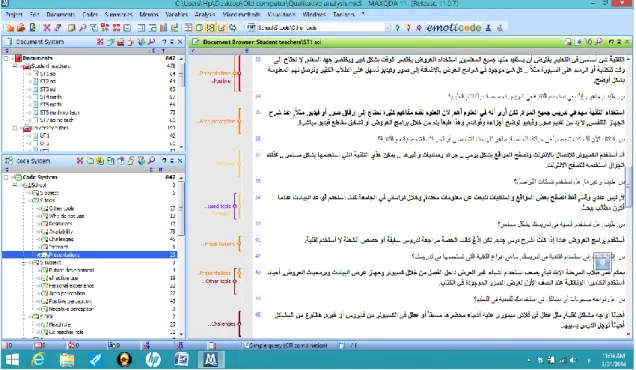Click reset activations icon in Document System header

pyautogui.click(x=100, y=41)
